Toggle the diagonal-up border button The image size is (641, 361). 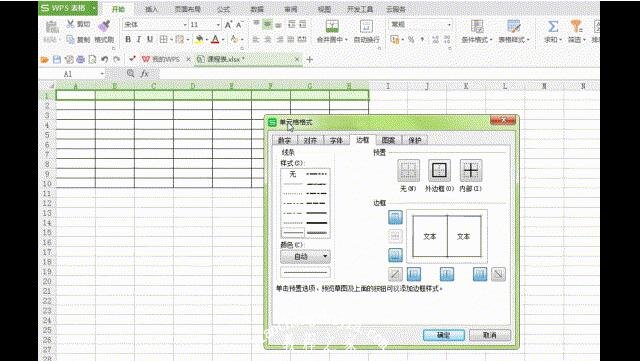pos(395,274)
